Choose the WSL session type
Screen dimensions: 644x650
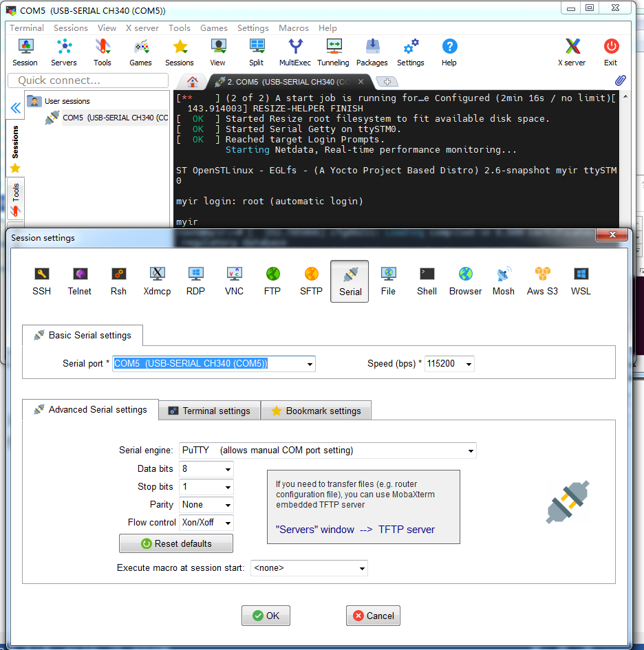pos(581,281)
